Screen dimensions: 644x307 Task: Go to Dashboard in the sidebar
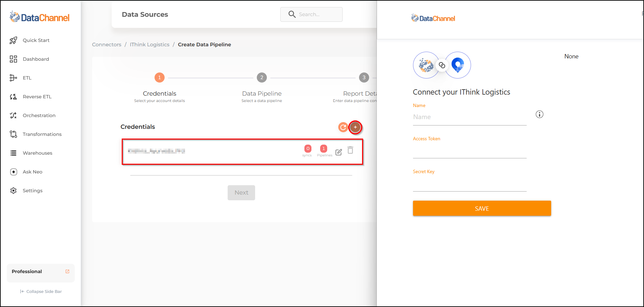point(36,59)
